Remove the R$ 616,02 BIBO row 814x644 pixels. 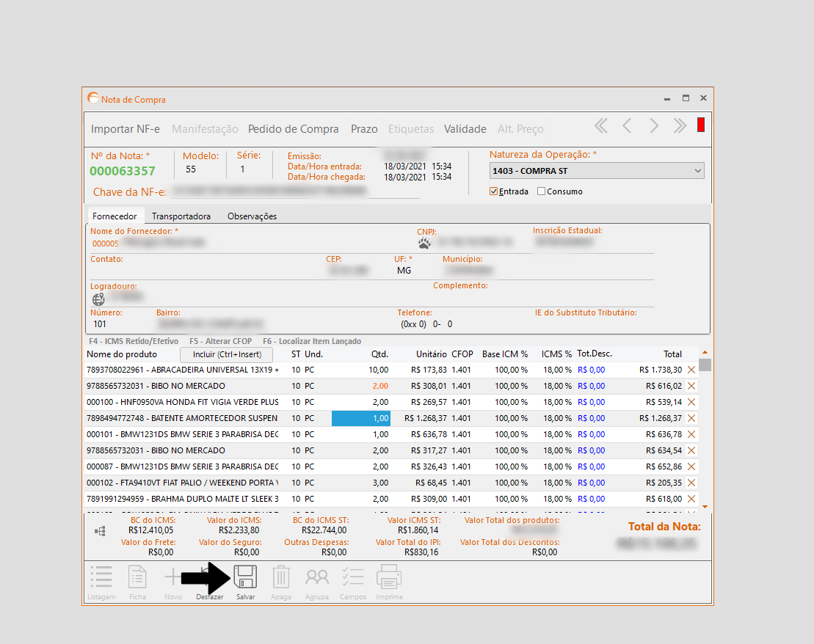tap(691, 386)
